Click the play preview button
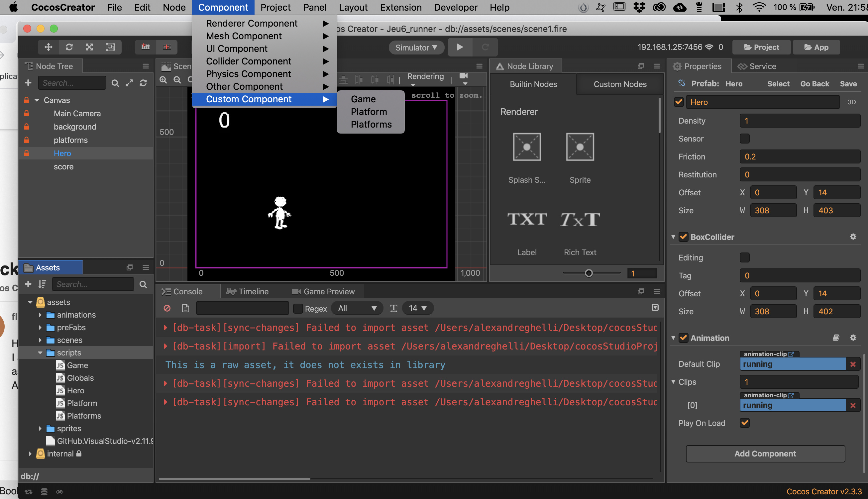This screenshot has width=868, height=499. [460, 47]
